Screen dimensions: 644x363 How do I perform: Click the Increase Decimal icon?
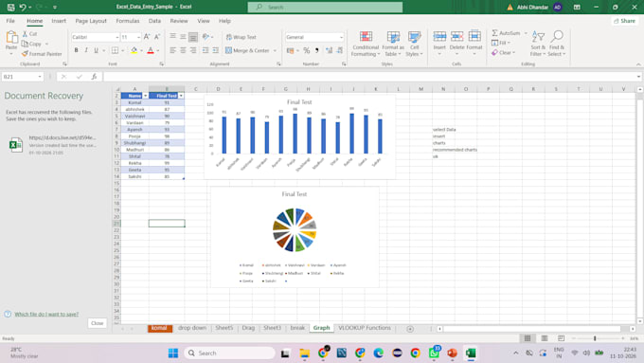329,50
